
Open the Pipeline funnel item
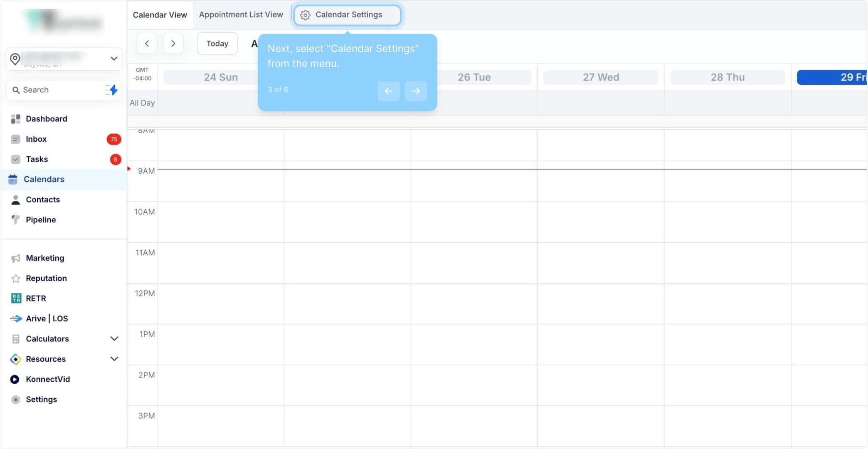pyautogui.click(x=40, y=220)
